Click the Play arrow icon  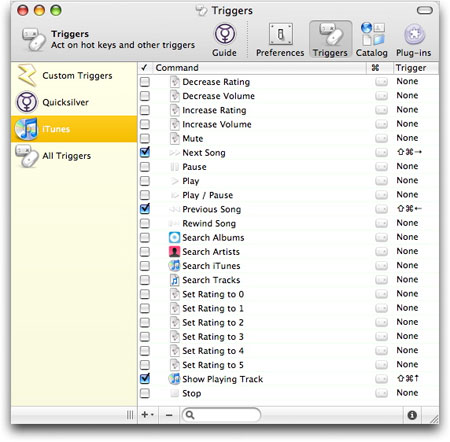175,181
